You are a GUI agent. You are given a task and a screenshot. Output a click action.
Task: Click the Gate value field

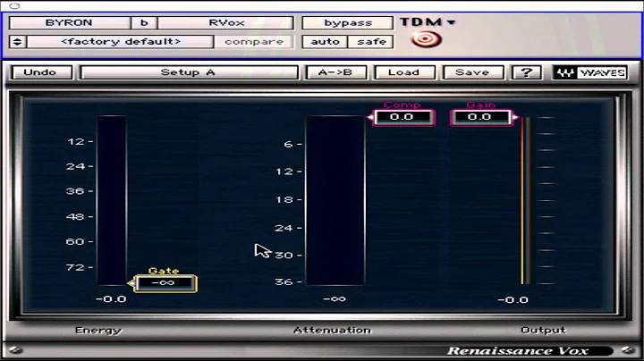pos(165,283)
